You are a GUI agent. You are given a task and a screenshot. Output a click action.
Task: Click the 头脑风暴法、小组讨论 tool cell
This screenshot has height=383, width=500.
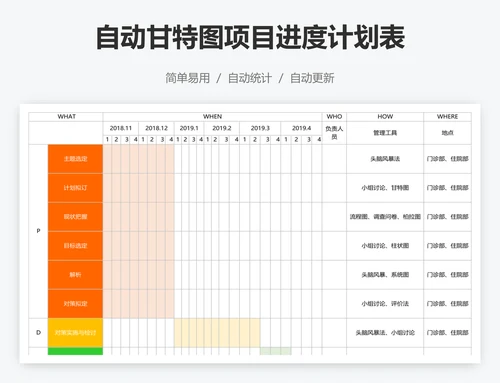(385, 333)
